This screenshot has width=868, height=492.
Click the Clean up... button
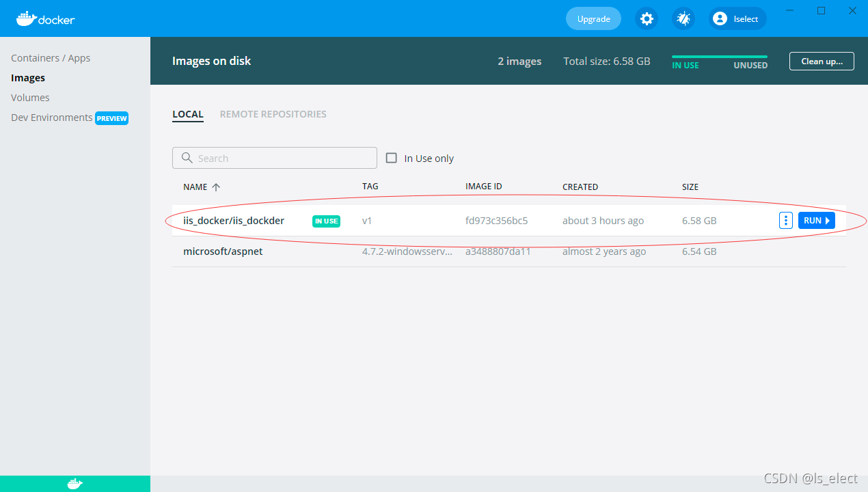pos(822,61)
